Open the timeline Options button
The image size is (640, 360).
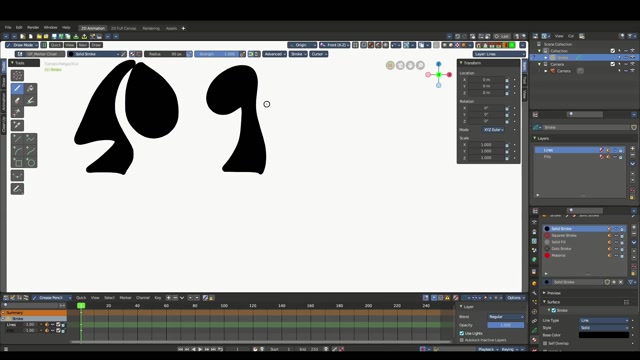[516, 298]
